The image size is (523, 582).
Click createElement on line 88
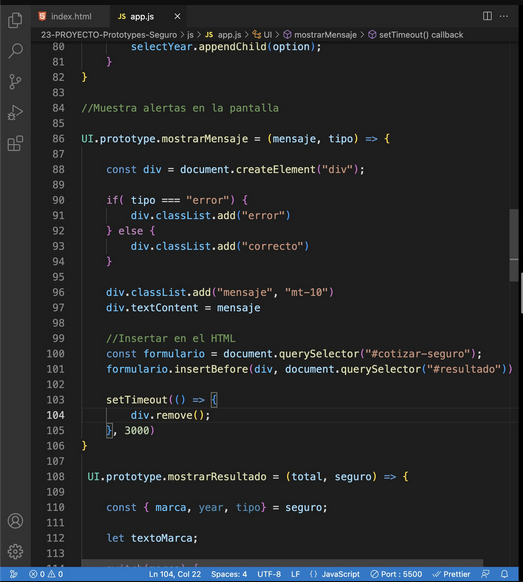[275, 170]
